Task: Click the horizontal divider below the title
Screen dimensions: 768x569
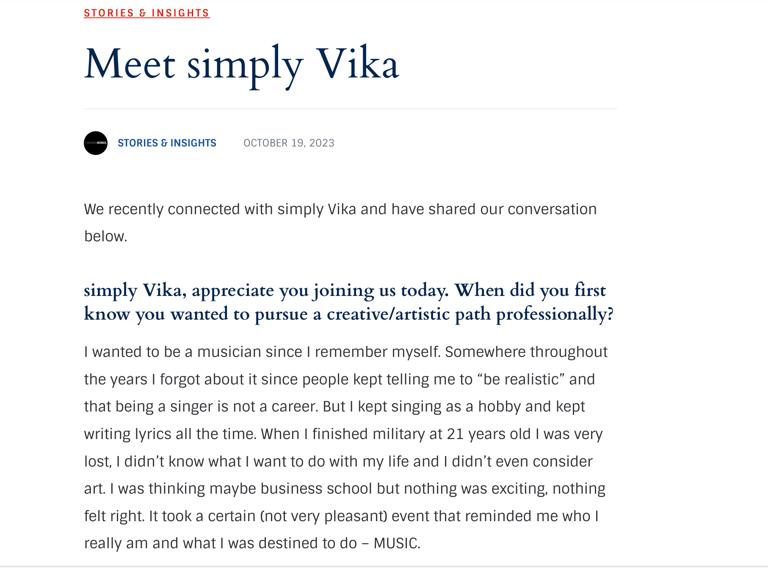Action: 350,108
